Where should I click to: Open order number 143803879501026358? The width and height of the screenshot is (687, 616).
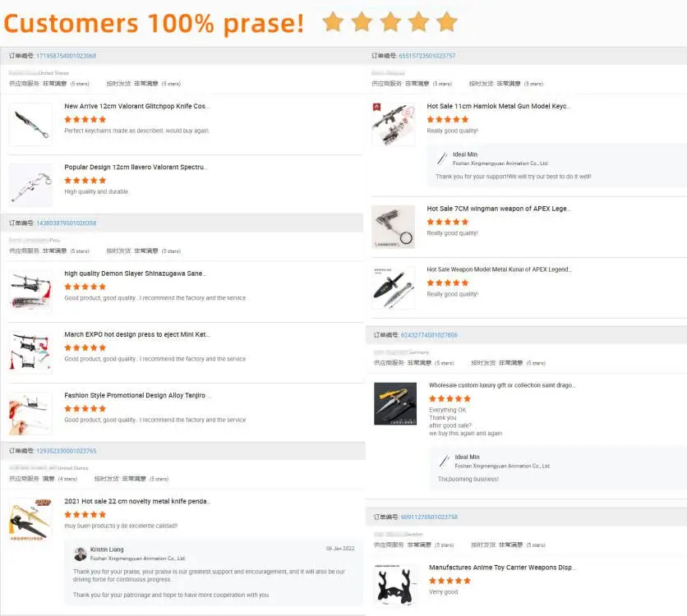point(67,223)
